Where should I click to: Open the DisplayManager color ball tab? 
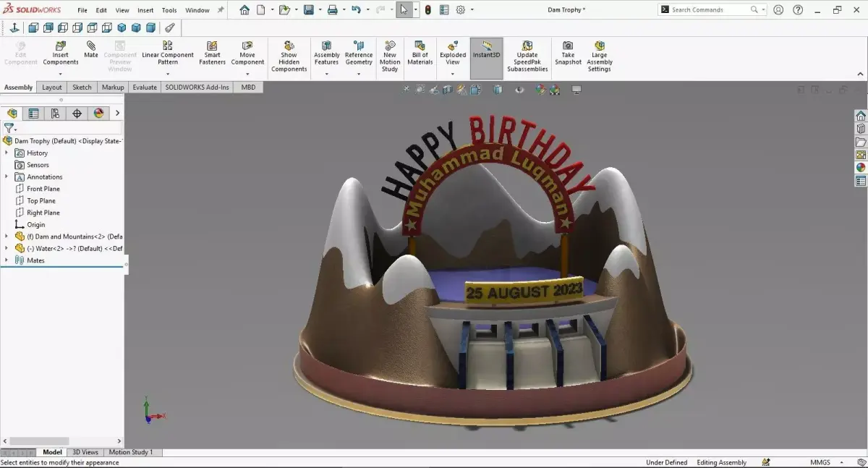click(x=98, y=114)
